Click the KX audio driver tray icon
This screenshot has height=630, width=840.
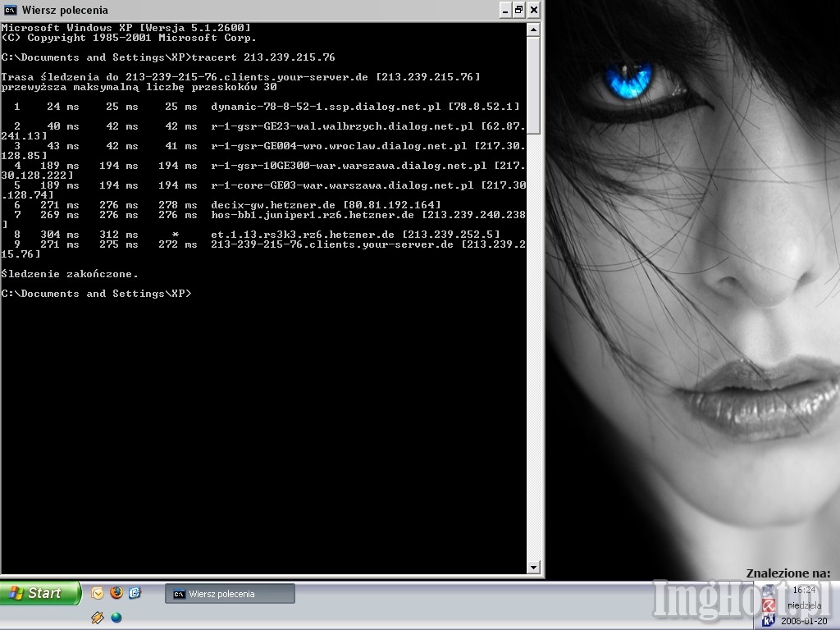769,620
